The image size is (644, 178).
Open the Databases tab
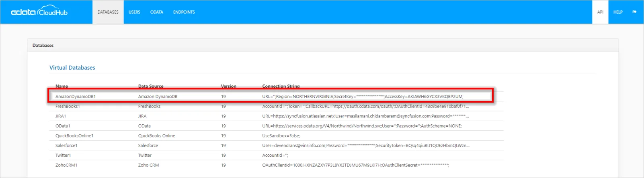pyautogui.click(x=108, y=12)
